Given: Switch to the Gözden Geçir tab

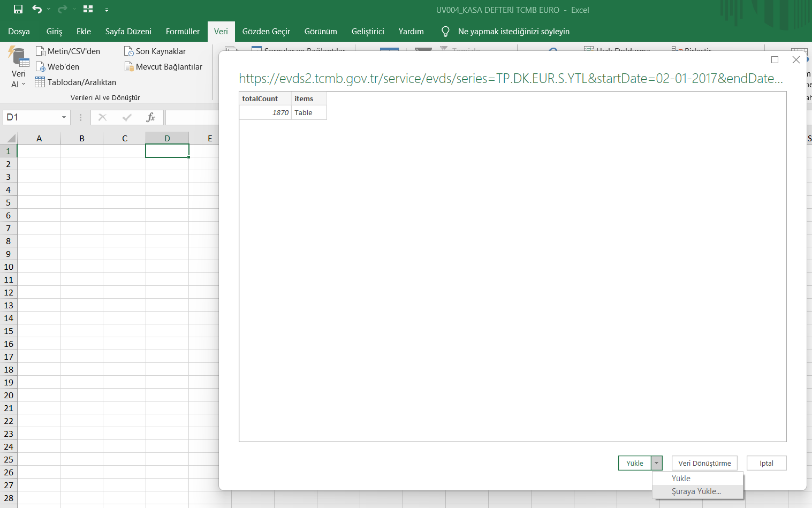Looking at the screenshot, I should [x=266, y=32].
